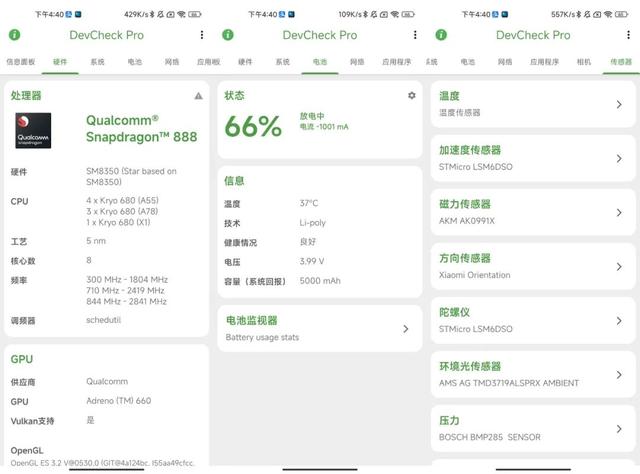Expand the 压力 sensor entry chevron
The width and height of the screenshot is (640, 474).
point(619,429)
